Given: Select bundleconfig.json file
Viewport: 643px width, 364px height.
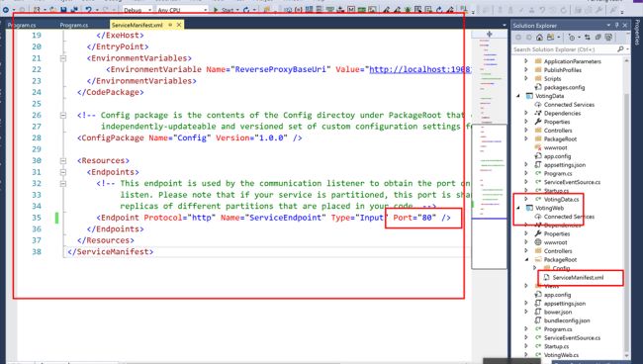Looking at the screenshot, I should [567, 320].
